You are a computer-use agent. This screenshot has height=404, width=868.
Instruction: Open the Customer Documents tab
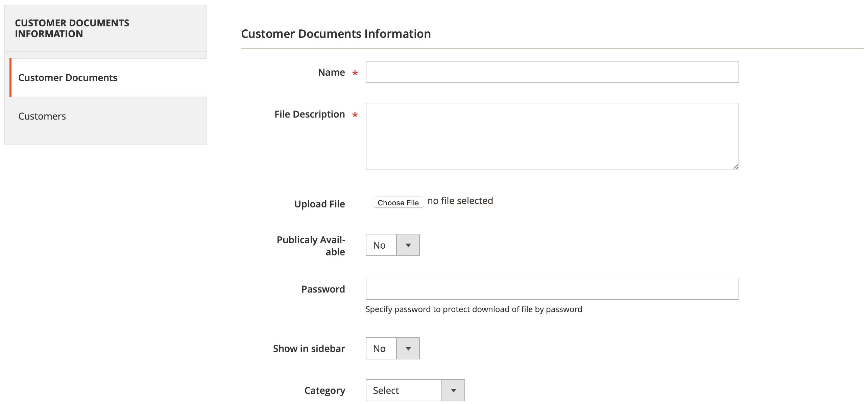coord(108,78)
